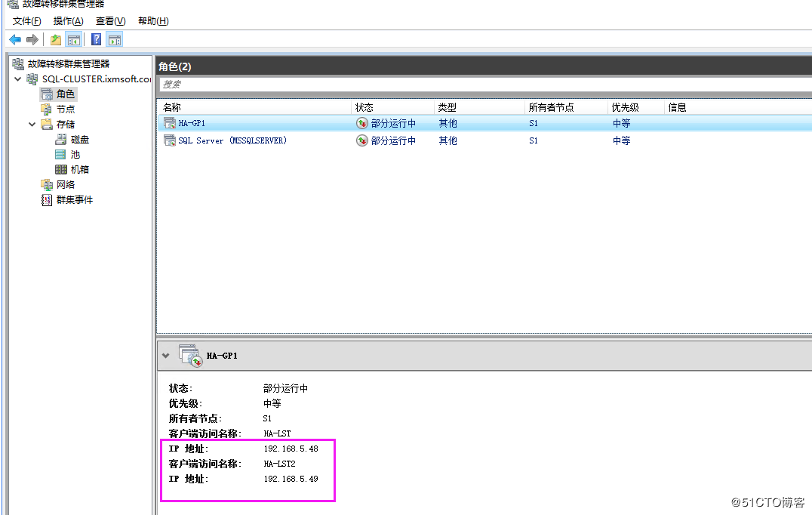Image resolution: width=812 pixels, height=515 pixels.
Task: Open the 操作 (Action) menu
Action: [x=68, y=21]
